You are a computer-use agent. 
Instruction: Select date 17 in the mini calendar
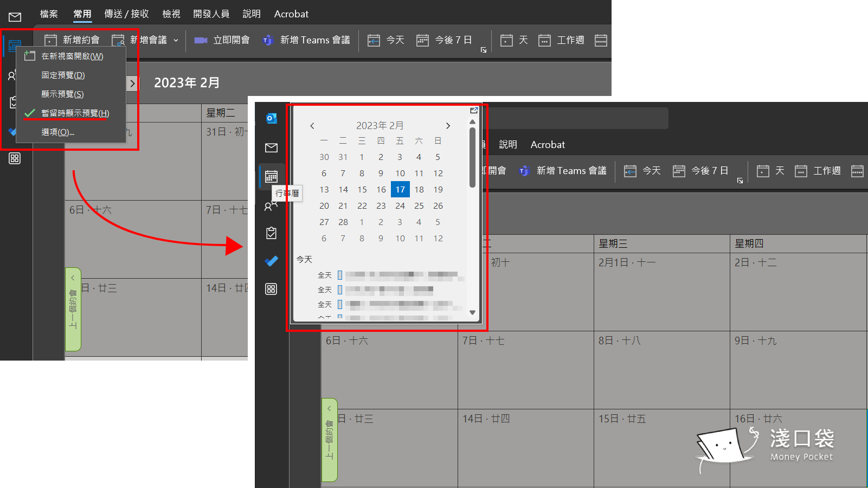tap(400, 190)
